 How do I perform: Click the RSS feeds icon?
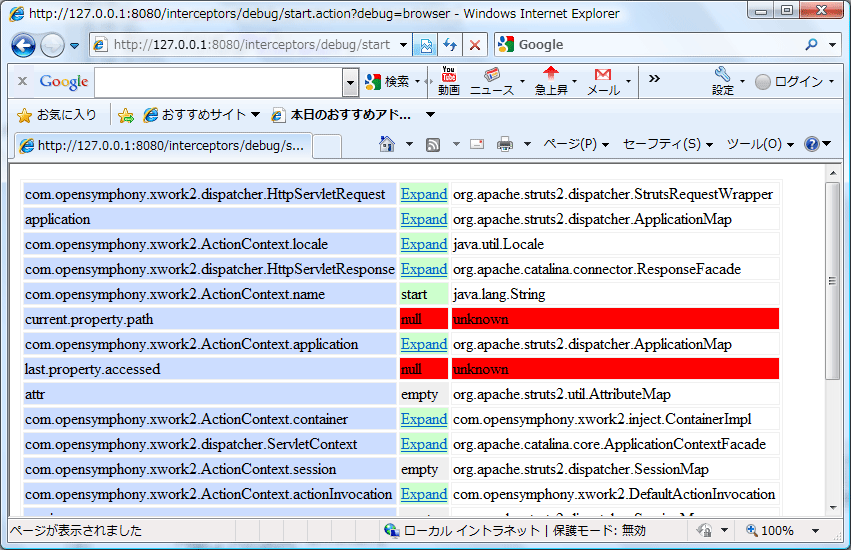[x=433, y=144]
